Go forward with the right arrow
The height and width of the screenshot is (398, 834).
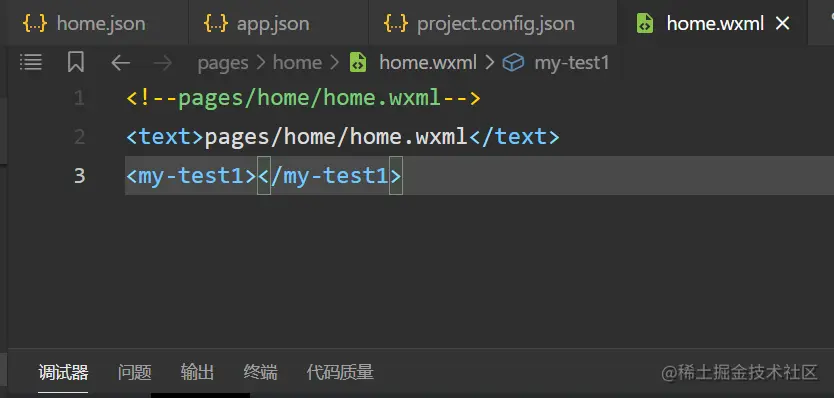163,63
